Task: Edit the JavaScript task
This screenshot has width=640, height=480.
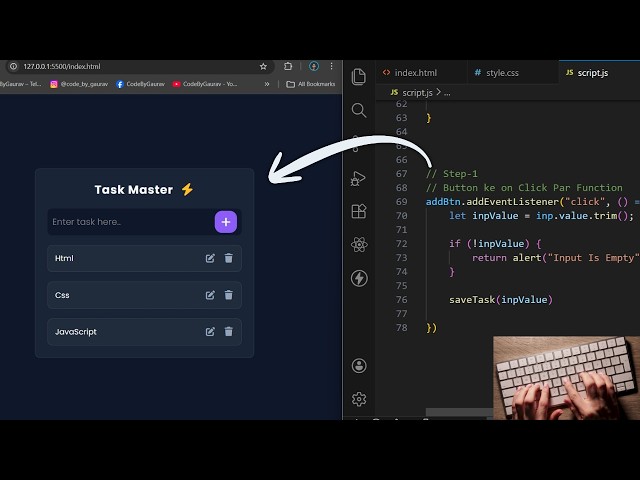Action: [x=210, y=331]
